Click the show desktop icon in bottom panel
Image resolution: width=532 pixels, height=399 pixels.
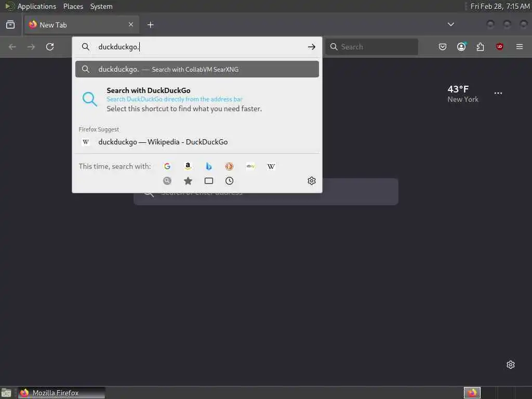pos(6,393)
